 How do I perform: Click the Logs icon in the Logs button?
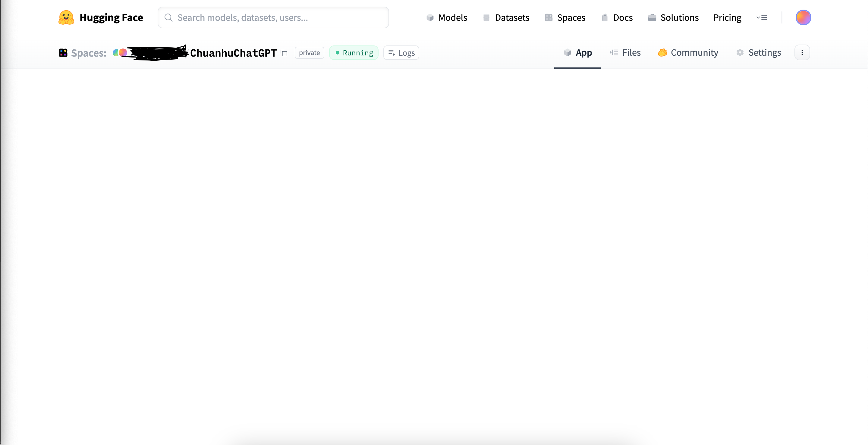click(392, 53)
